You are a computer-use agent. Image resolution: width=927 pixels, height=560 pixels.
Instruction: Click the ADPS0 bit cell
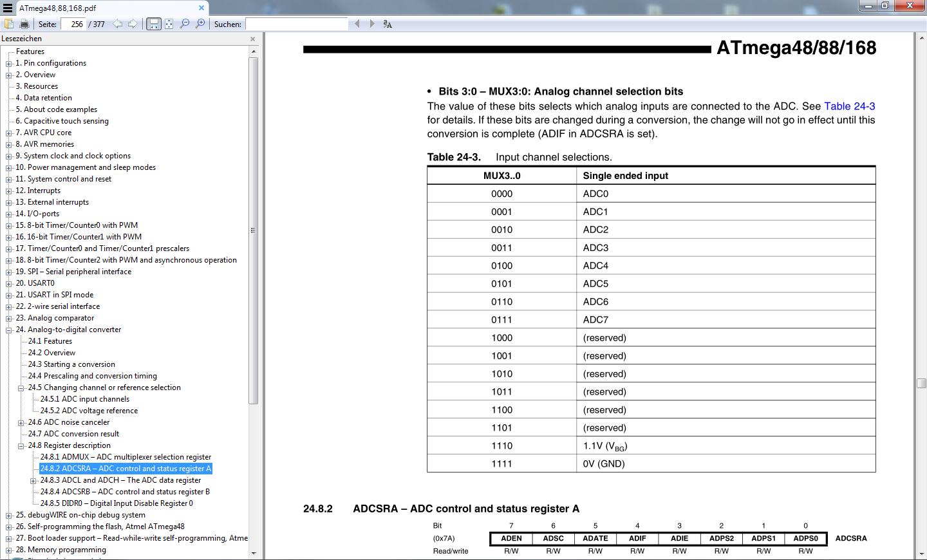coord(805,539)
